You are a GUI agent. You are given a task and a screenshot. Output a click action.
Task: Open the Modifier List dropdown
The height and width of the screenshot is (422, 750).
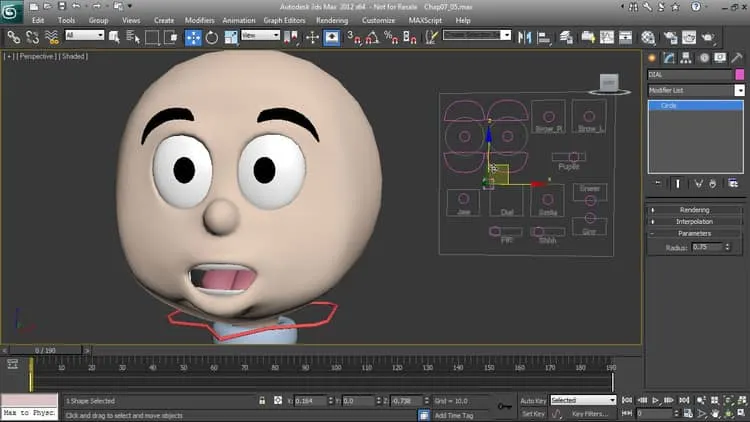pyautogui.click(x=696, y=90)
